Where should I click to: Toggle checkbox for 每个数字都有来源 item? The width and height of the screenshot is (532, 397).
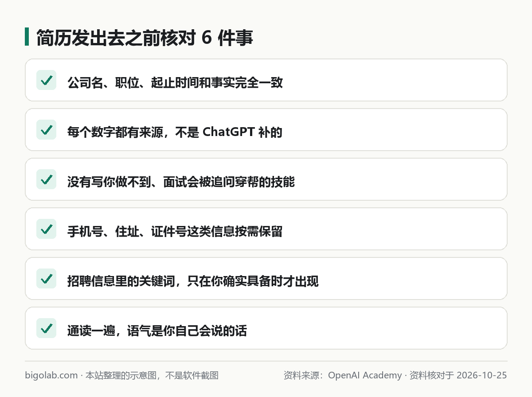click(x=46, y=130)
